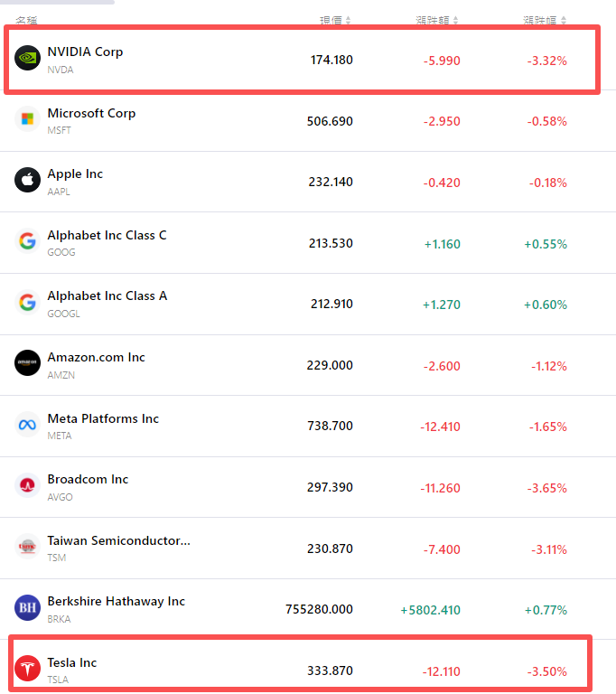Sort by 現價 using its sort arrows
The width and height of the screenshot is (616, 694).
click(349, 20)
